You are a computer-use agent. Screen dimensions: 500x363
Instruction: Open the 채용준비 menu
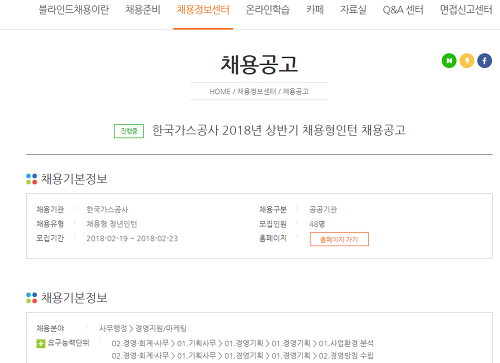tap(143, 10)
